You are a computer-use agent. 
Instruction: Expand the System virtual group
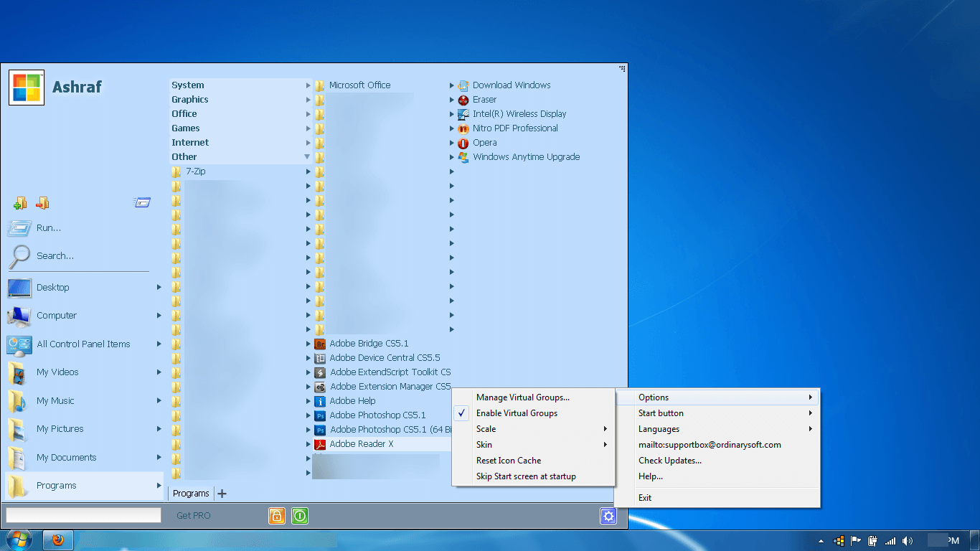[240, 85]
